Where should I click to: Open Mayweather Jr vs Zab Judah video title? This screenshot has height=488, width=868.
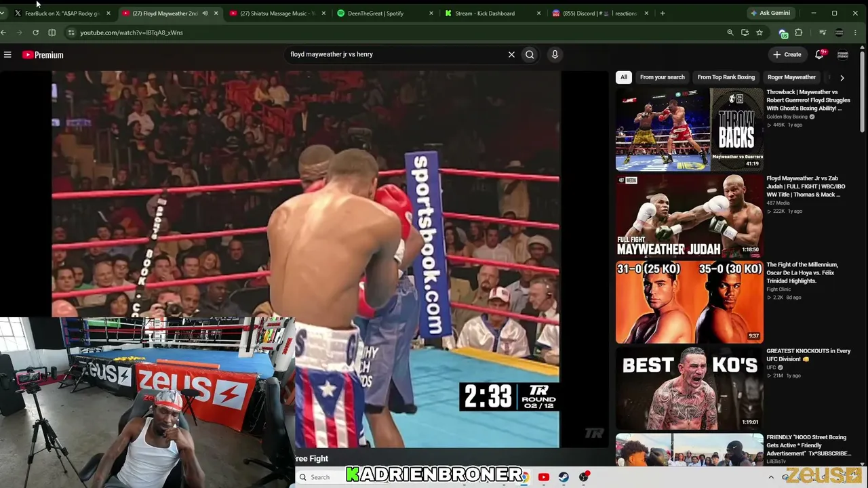[806, 186]
